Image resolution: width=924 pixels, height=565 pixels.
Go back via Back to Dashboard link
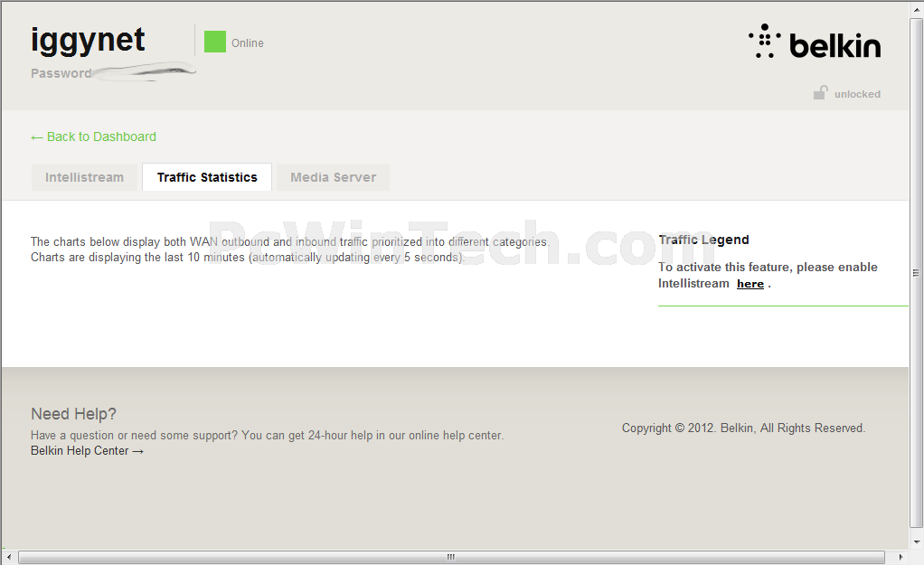coord(94,137)
